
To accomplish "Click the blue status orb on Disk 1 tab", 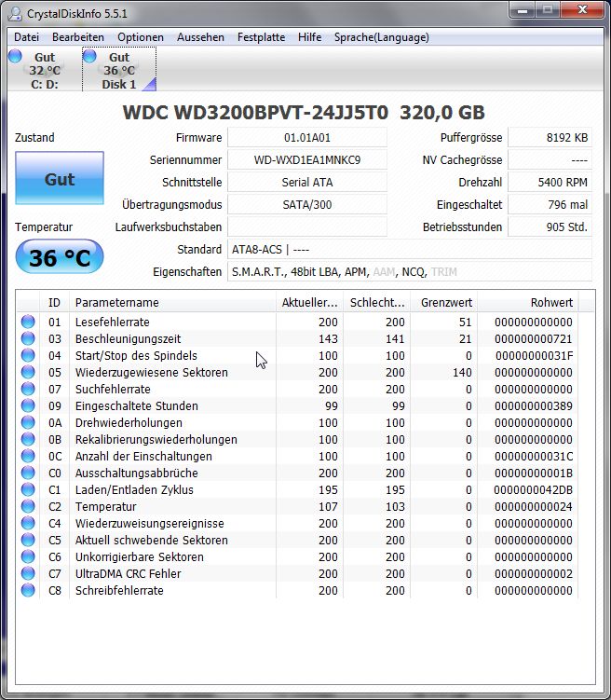I will point(89,56).
